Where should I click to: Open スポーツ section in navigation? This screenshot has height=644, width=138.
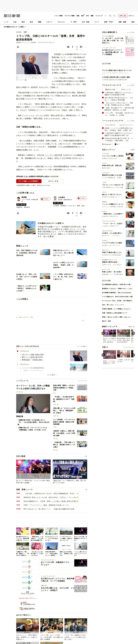point(49,22)
